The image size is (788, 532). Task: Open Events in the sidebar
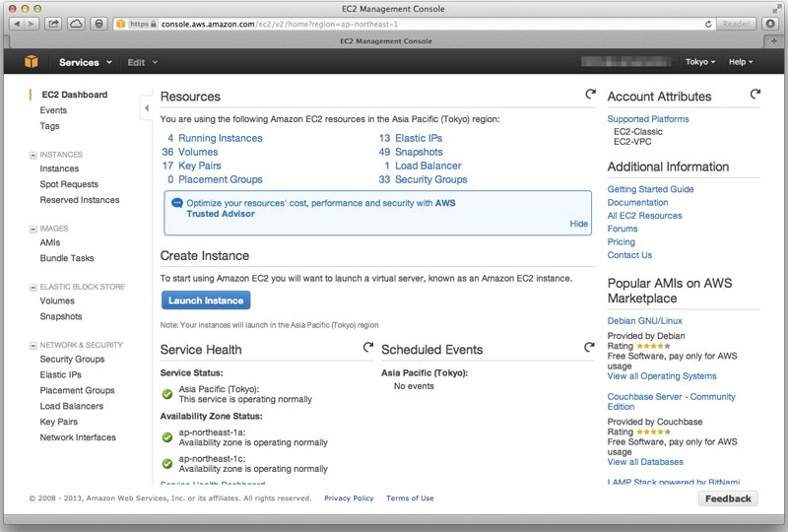(53, 110)
